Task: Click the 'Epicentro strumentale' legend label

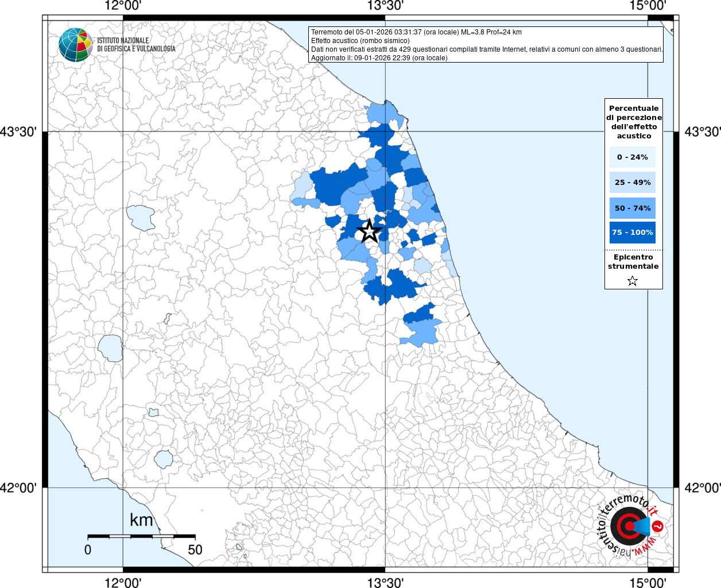Action: pos(633,262)
